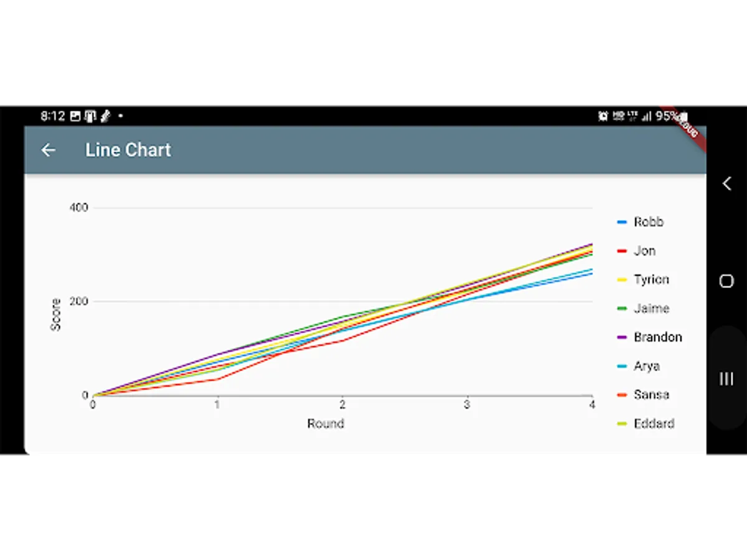Click the Jon legend label
This screenshot has width=747, height=560.
click(644, 251)
